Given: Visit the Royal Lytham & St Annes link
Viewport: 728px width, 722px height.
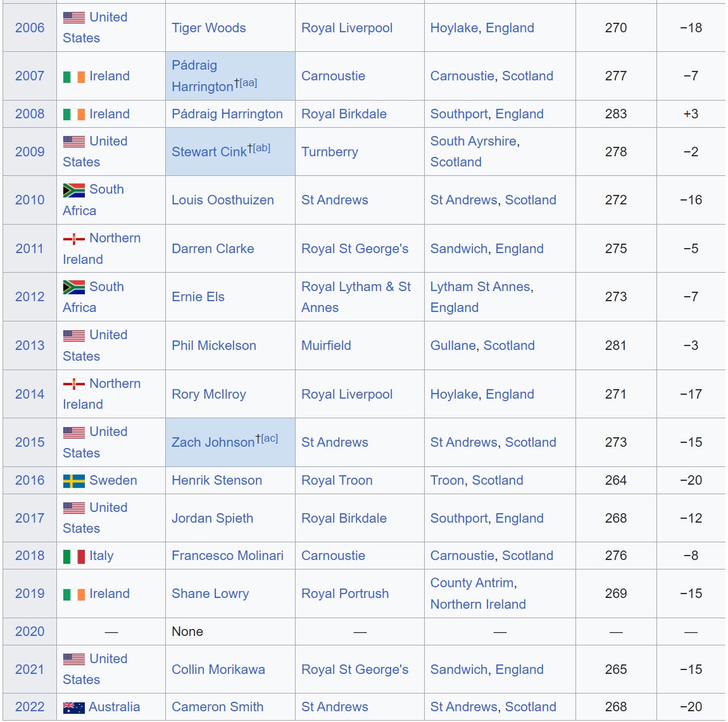Looking at the screenshot, I should [356, 297].
